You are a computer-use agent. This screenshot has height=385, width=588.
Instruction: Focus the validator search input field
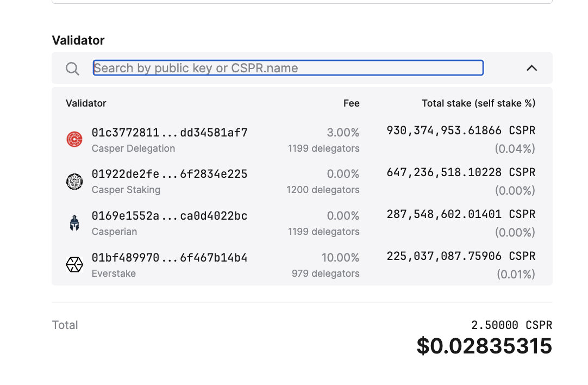288,68
